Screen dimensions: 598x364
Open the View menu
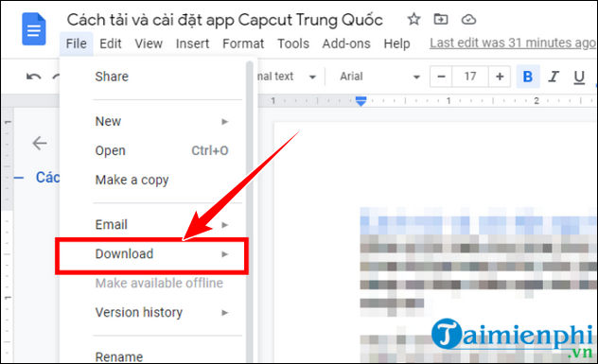[x=149, y=43]
